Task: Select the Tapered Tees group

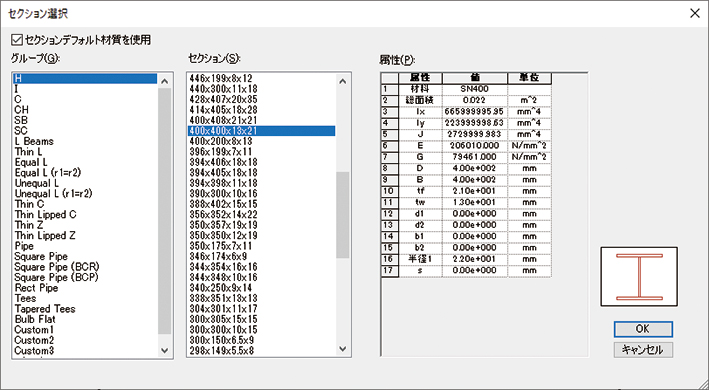Action: [x=85, y=309]
